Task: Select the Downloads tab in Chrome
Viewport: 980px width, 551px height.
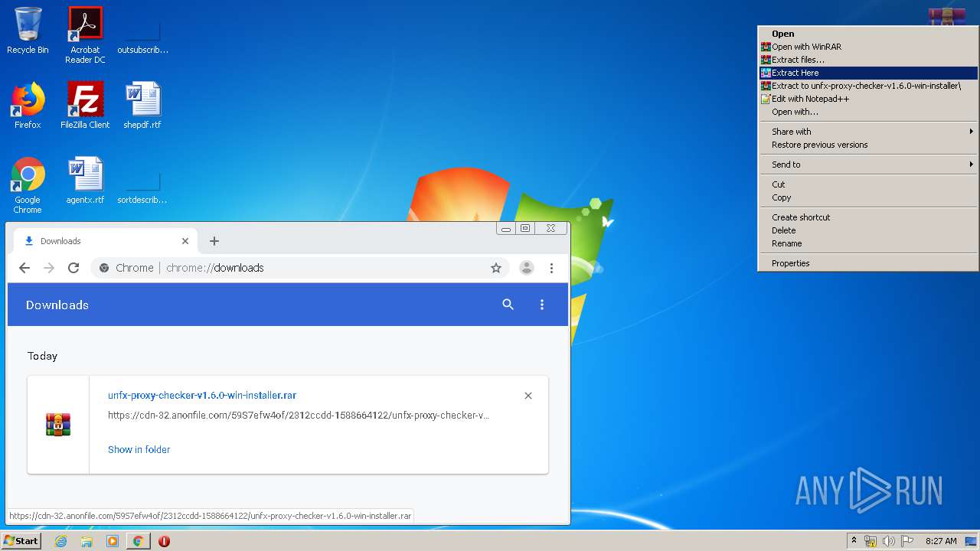Action: click(106, 241)
